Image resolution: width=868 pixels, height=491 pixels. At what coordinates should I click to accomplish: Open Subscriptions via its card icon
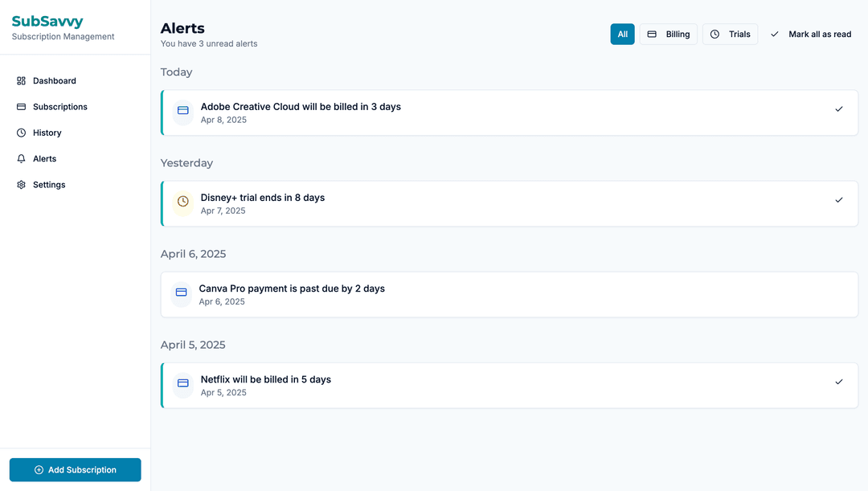(x=20, y=106)
